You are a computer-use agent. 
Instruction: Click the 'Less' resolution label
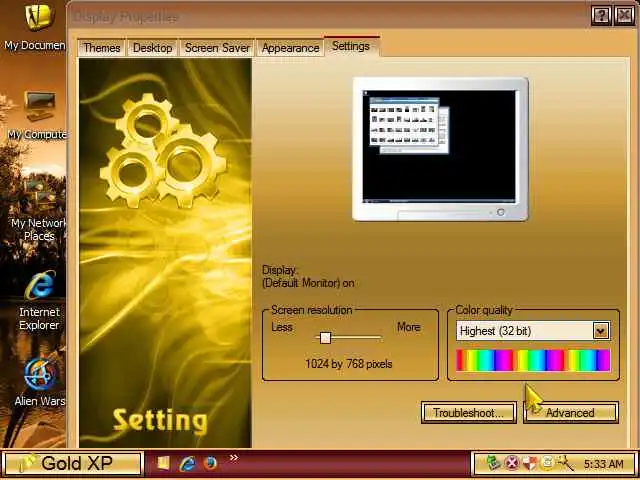click(282, 327)
